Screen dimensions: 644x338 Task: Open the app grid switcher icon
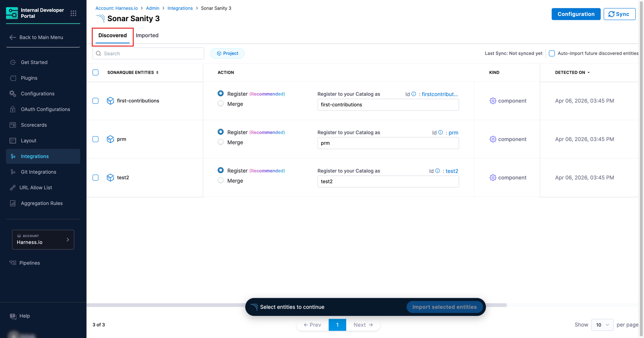point(73,13)
